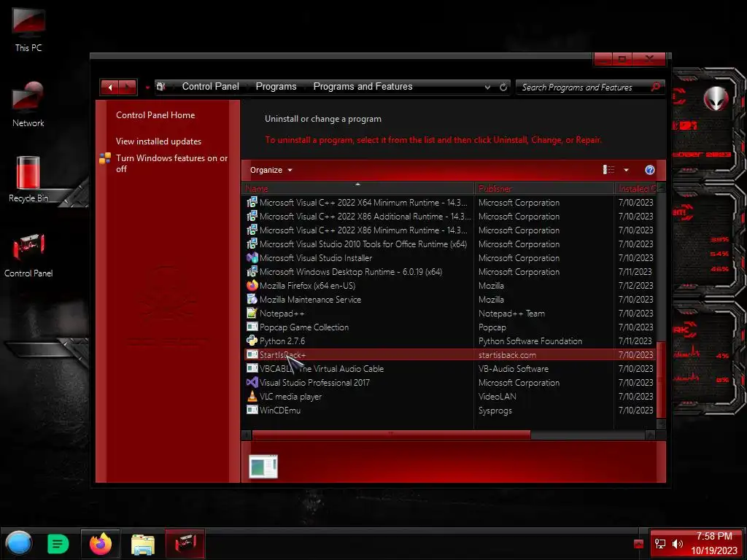Open Recycle Bin on desktop
747x560 pixels.
[28, 179]
